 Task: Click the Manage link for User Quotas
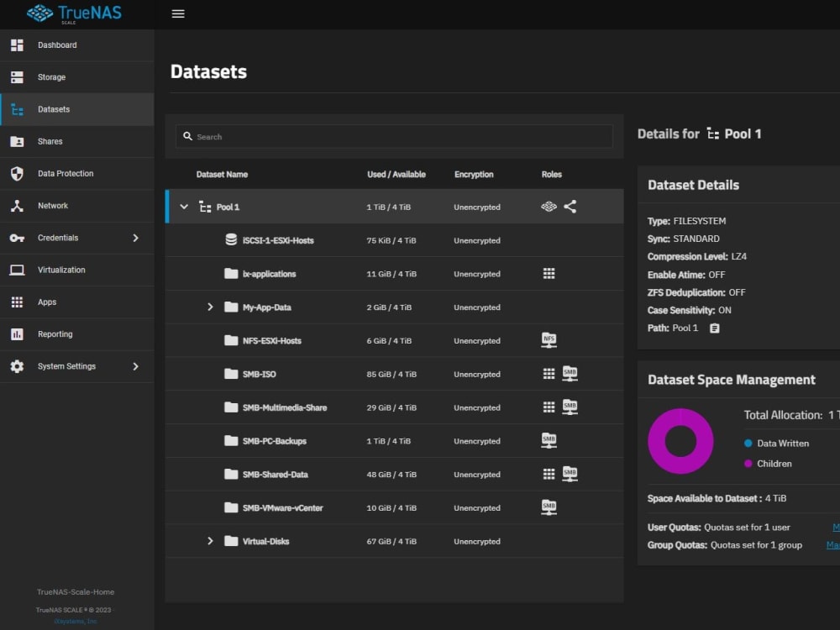(837, 528)
